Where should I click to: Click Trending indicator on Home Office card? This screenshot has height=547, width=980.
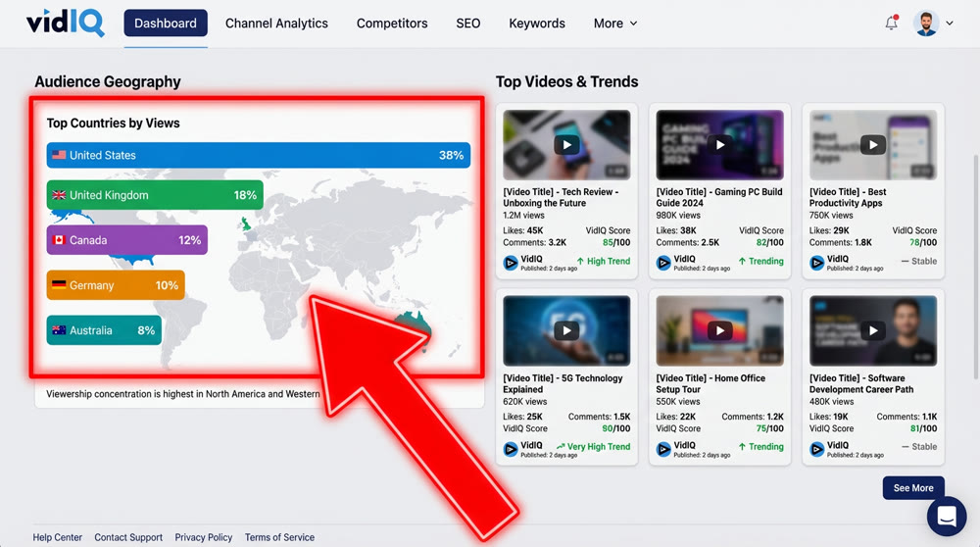(x=760, y=447)
